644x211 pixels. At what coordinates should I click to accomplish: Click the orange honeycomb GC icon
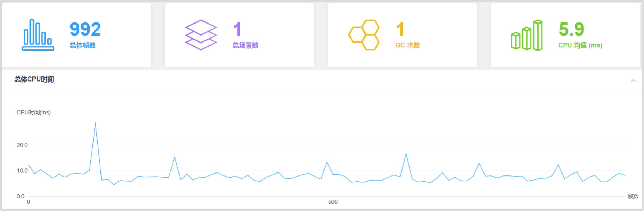364,35
